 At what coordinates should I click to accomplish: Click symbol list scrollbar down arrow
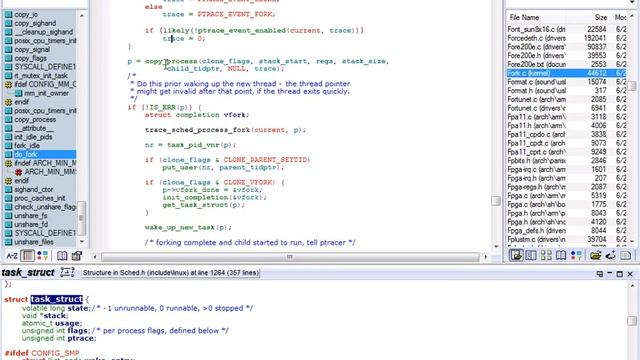(82, 242)
